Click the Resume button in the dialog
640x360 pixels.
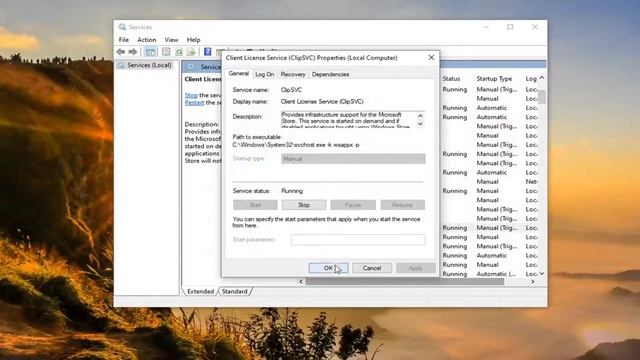click(x=402, y=205)
